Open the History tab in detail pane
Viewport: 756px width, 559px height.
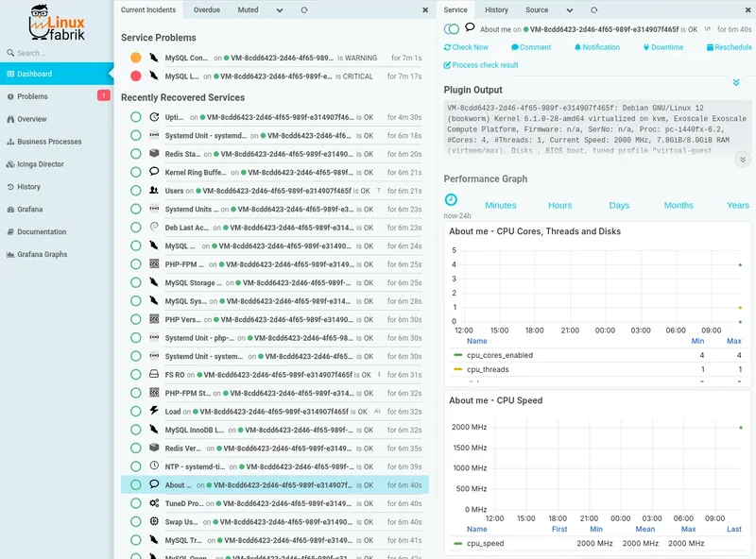497,9
